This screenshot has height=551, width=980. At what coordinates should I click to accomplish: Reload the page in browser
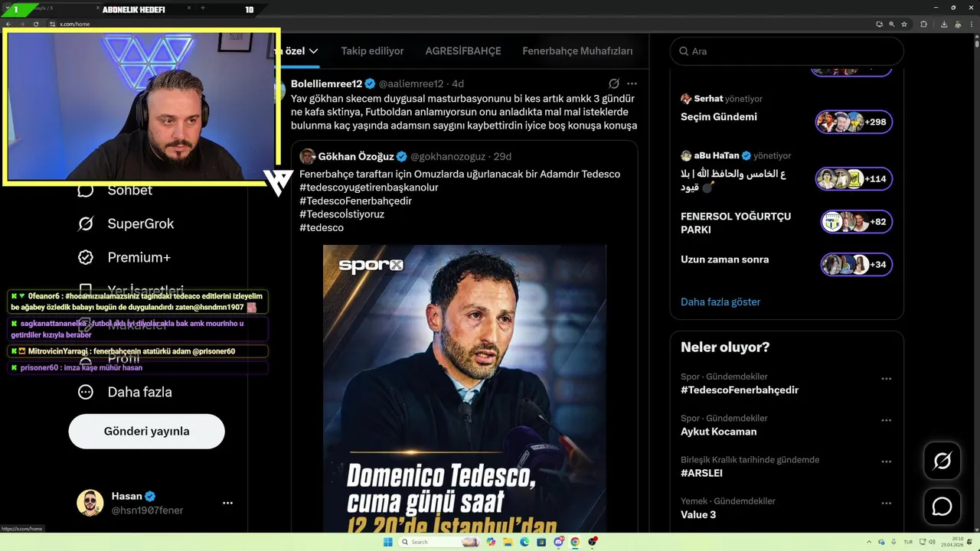click(35, 24)
